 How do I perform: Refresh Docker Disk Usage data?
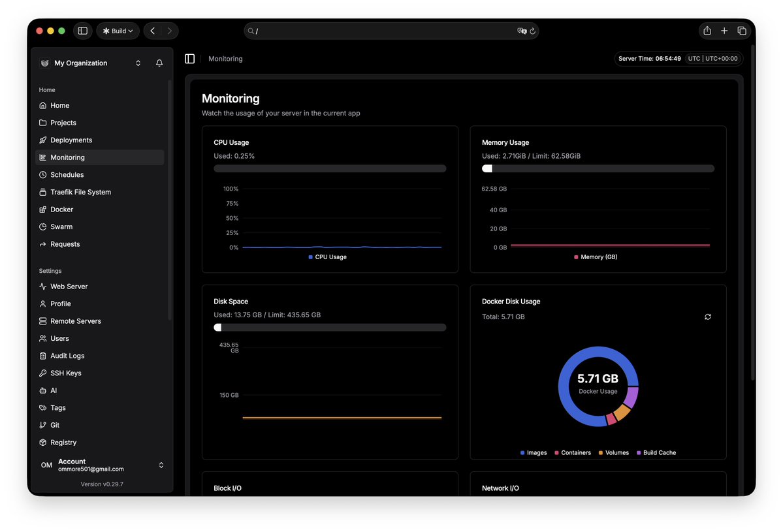coord(708,317)
